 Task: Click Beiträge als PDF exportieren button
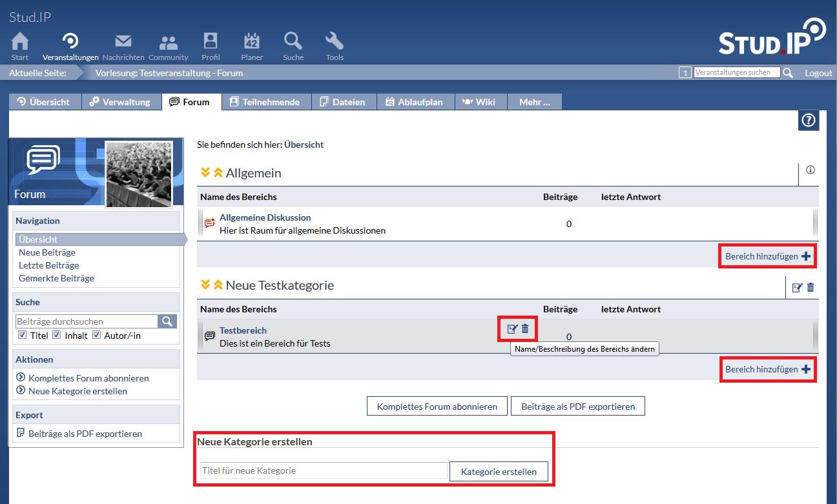click(578, 407)
